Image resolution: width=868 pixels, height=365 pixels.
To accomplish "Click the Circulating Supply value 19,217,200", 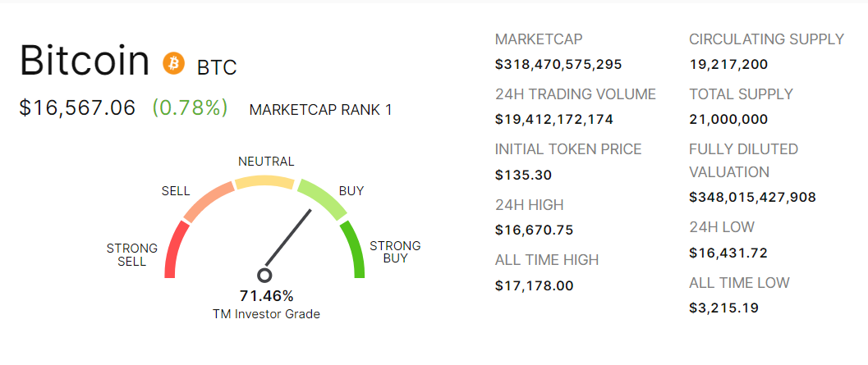I will [x=728, y=64].
